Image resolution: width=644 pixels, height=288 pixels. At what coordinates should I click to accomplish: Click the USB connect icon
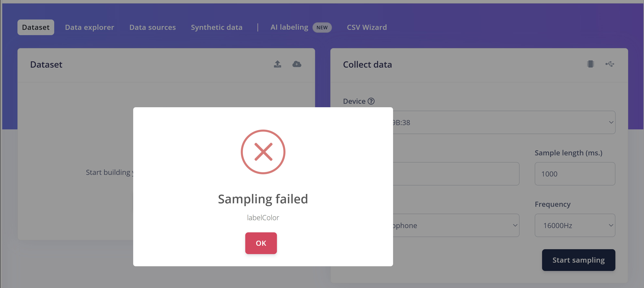[610, 64]
